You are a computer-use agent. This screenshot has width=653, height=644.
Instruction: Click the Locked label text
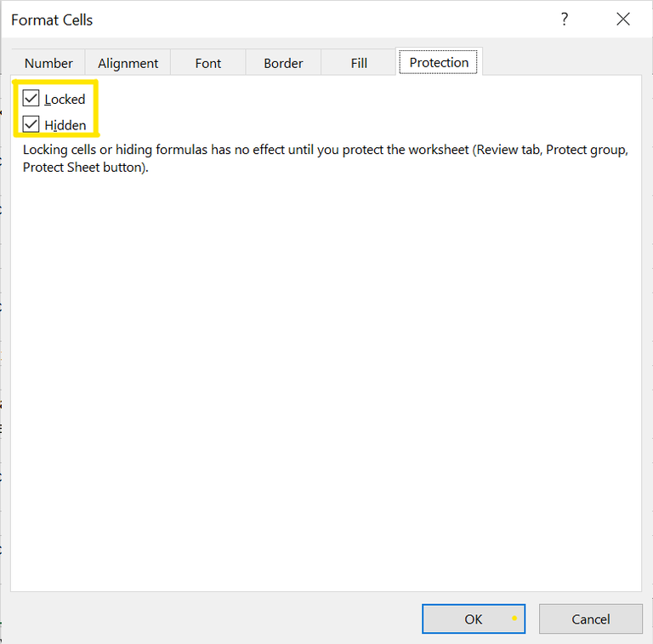65,100
